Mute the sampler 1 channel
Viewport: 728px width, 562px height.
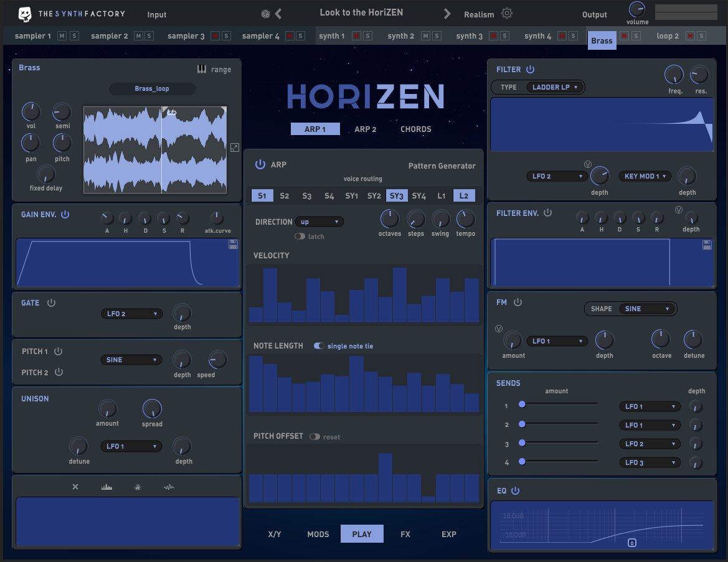(62, 36)
